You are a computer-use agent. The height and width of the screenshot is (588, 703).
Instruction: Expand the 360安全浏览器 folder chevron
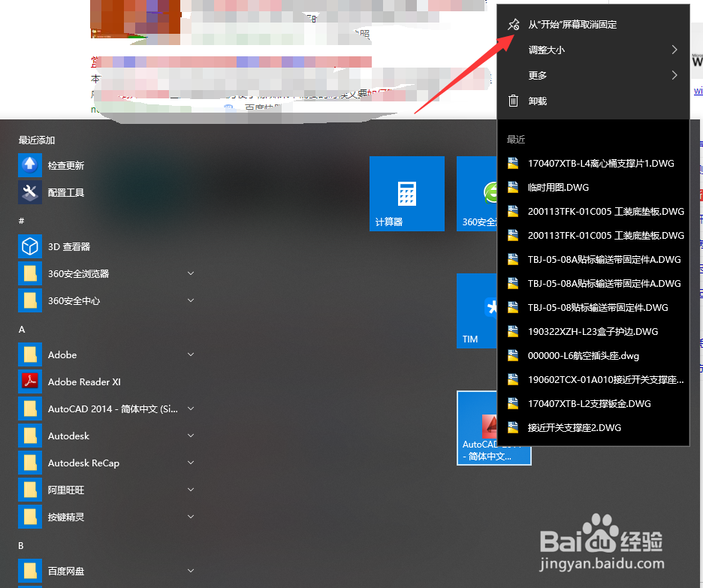tap(191, 273)
